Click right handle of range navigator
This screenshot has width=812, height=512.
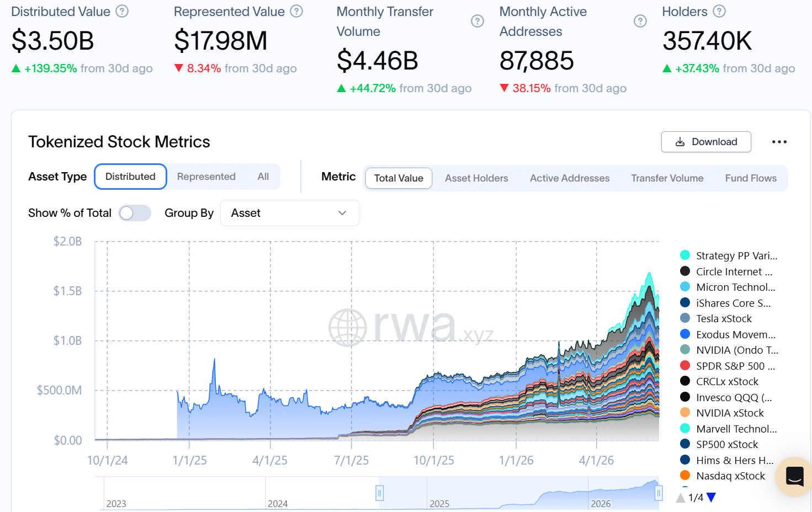point(659,493)
